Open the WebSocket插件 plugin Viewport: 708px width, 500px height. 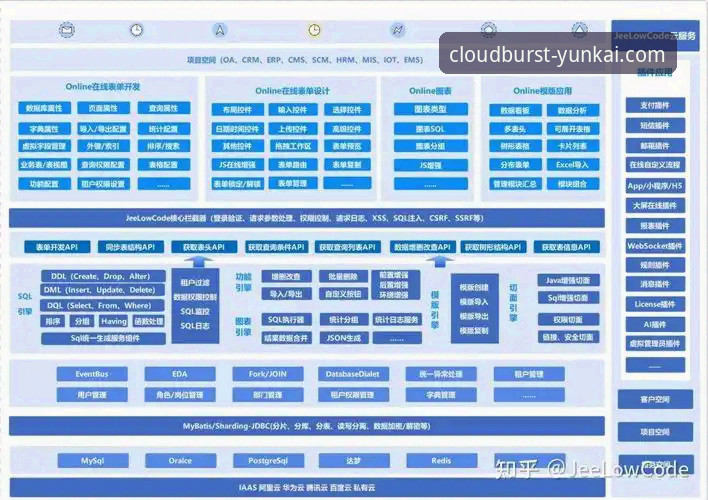655,246
